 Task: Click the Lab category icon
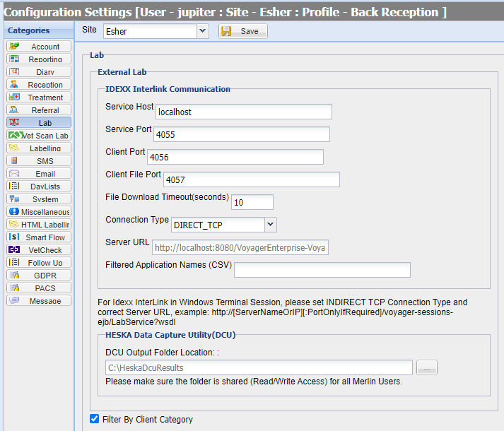tap(14, 122)
